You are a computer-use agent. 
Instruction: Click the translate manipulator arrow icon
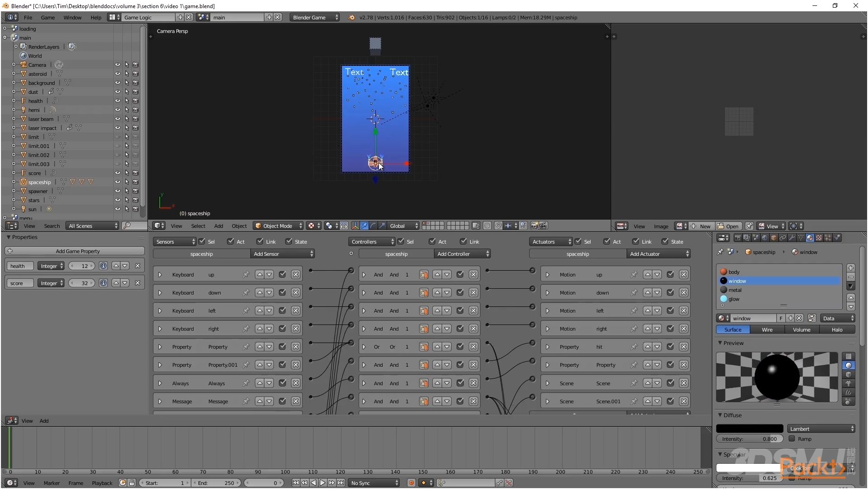pos(364,226)
